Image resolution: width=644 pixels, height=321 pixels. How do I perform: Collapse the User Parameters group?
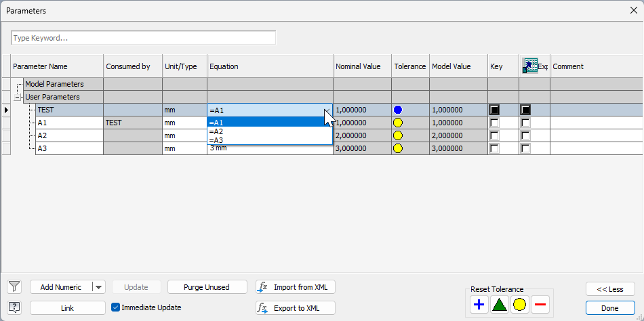17,98
